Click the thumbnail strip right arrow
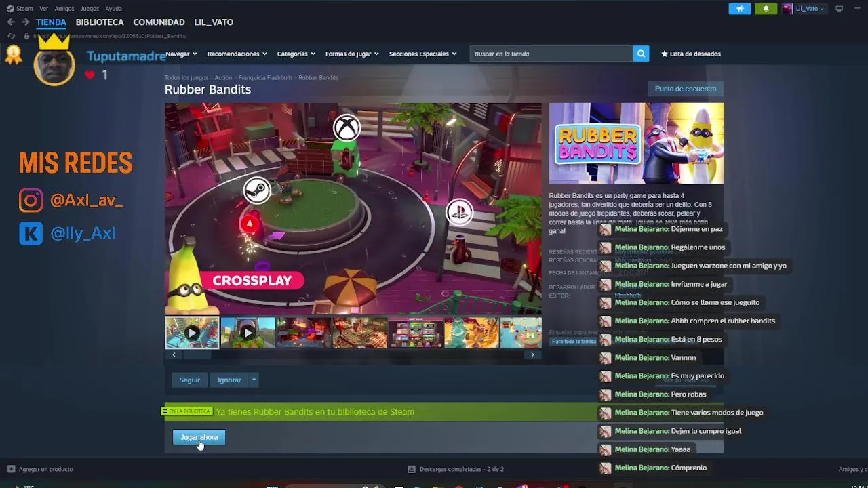Viewport: 868px width, 488px height. point(532,354)
